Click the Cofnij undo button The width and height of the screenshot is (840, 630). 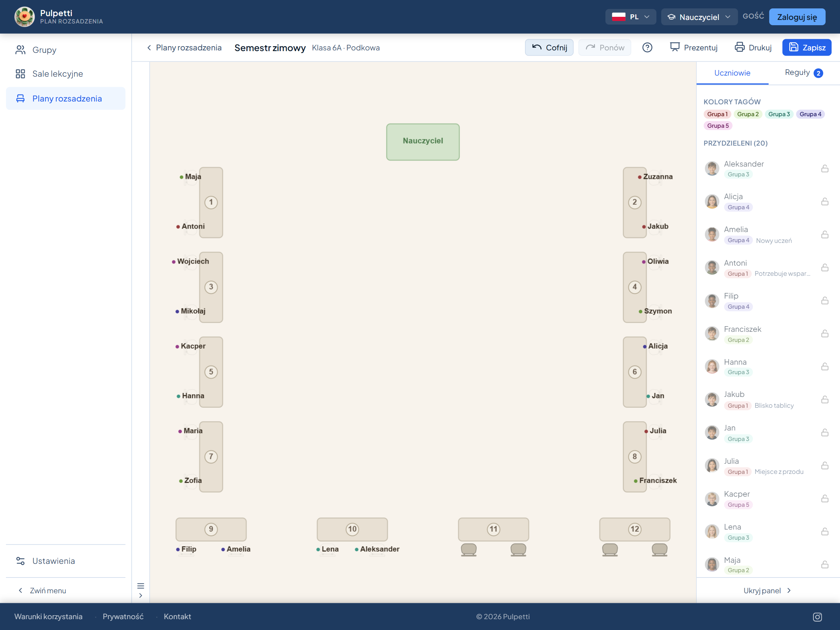tap(549, 48)
